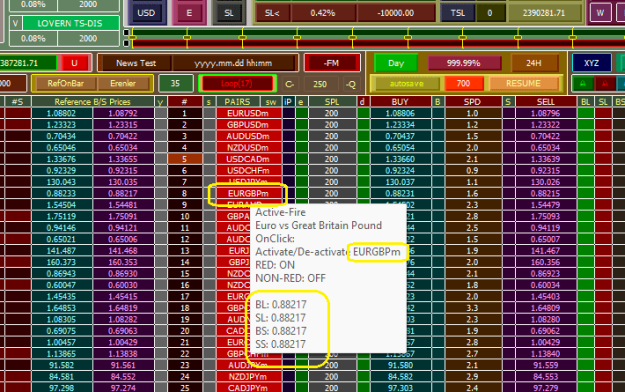Click the -Q button

click(x=351, y=84)
